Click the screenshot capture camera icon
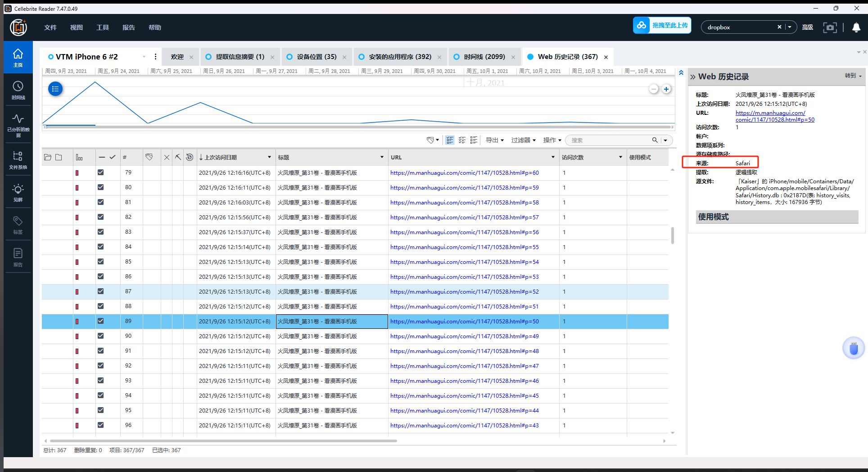Viewport: 868px width, 472px height. pyautogui.click(x=830, y=27)
